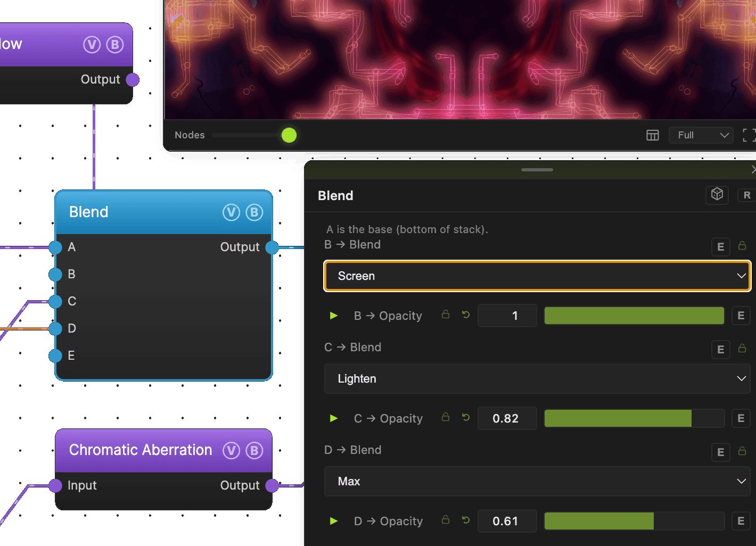This screenshot has height=546, width=756.
Task: Click the green Nodes slider knob
Action: [289, 135]
